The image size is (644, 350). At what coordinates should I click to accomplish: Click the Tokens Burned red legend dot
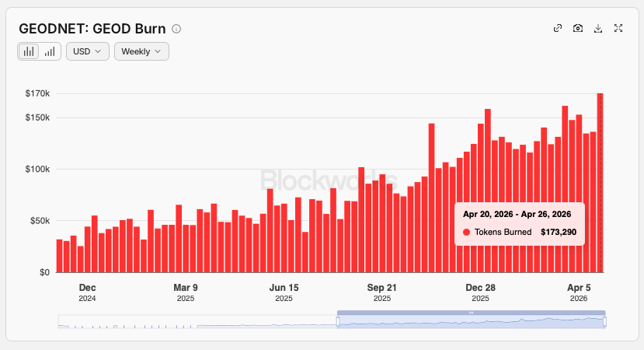coord(466,232)
